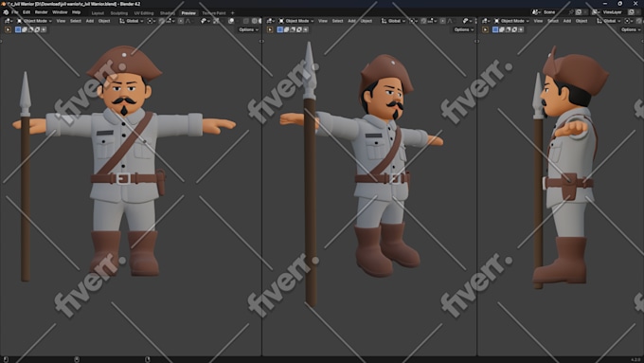Open the Window menu
Viewport: 644px width, 363px height.
60,12
